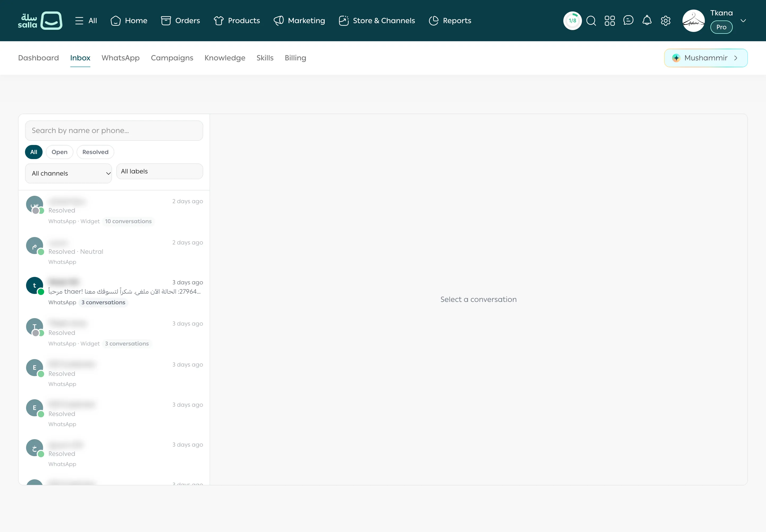This screenshot has width=766, height=532.
Task: Click the 't' avatar with green status dot
Action: (x=35, y=286)
